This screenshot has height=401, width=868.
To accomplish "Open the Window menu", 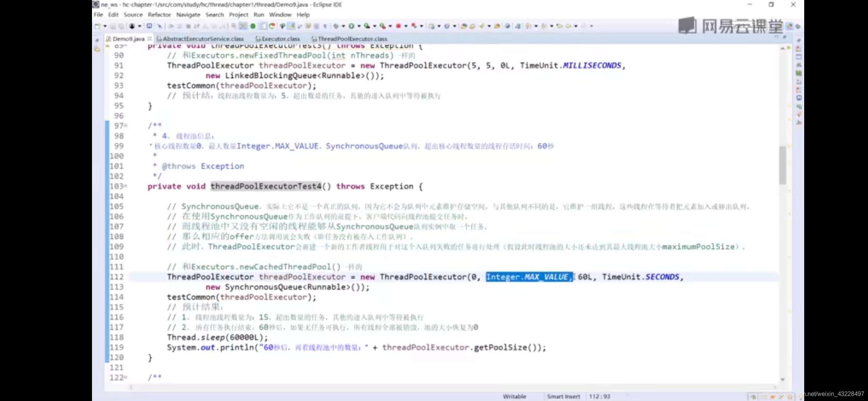I will (x=280, y=14).
